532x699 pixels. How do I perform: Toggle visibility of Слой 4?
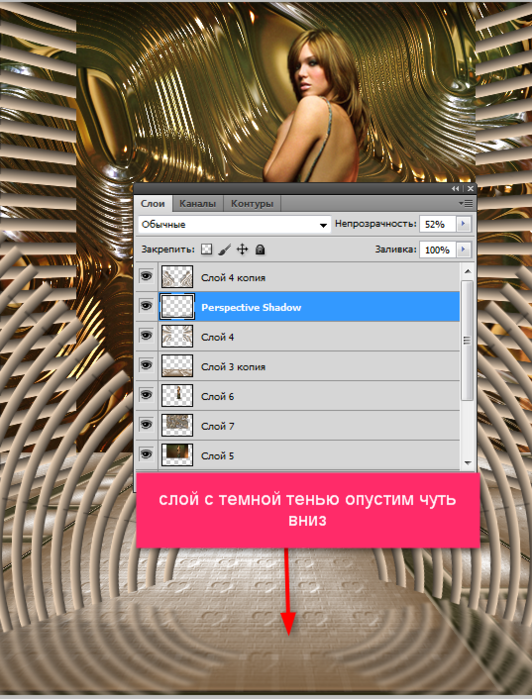146,336
